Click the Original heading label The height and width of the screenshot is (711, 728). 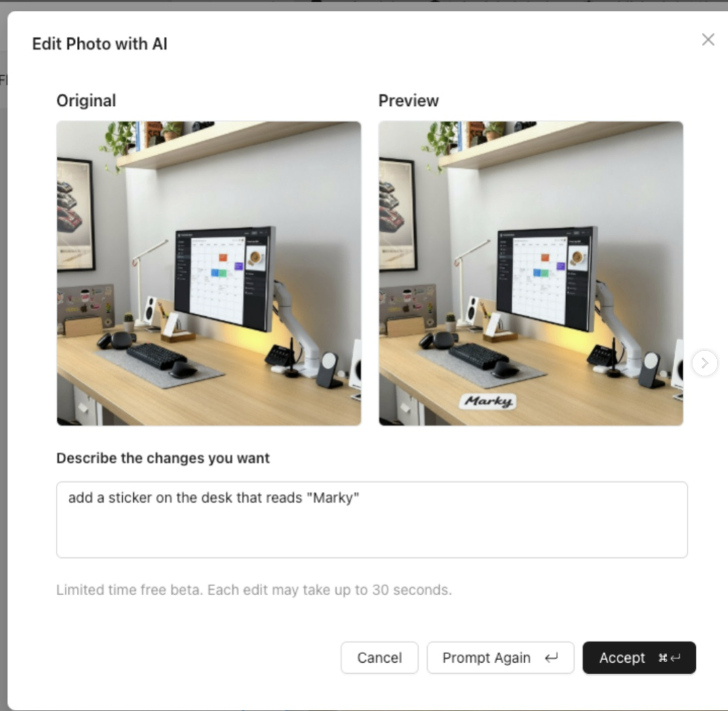tap(86, 101)
